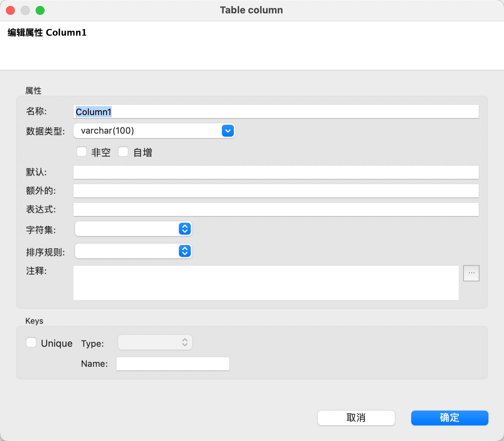
Task: Click into the 默认 input field
Action: click(x=275, y=172)
